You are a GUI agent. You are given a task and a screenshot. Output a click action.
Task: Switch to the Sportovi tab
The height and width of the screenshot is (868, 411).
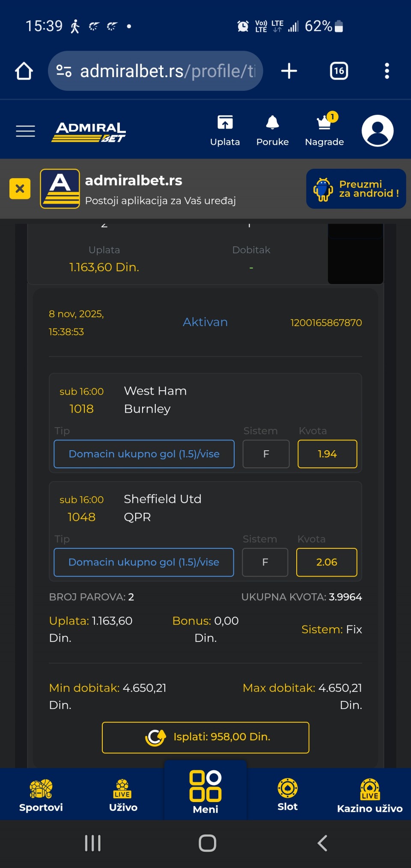coord(41,795)
